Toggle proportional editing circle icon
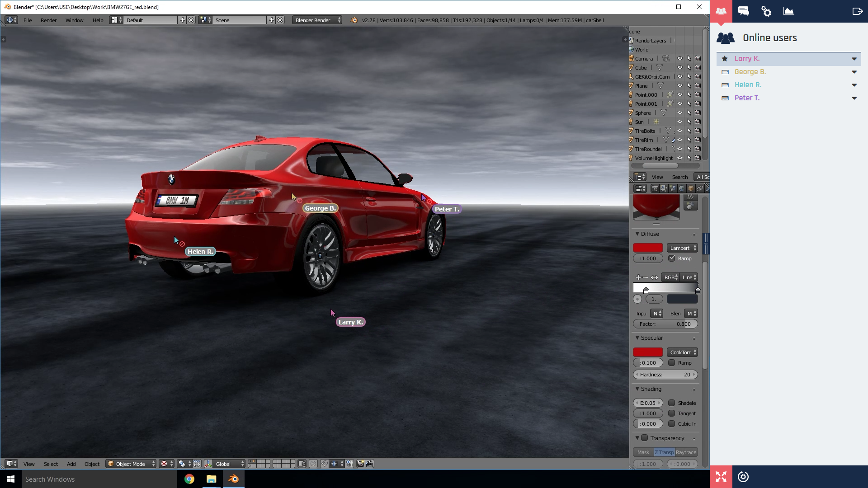 pos(313,464)
